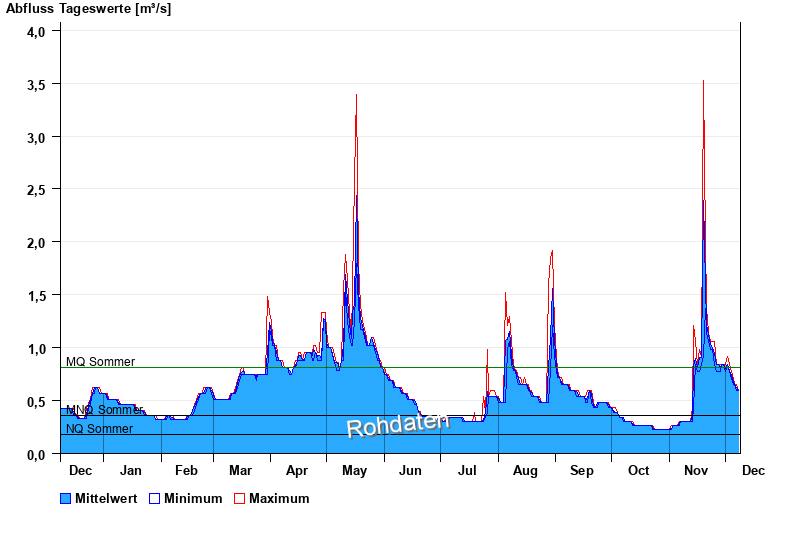The width and height of the screenshot is (800, 550).
Task: Click the Oct label on the x-axis
Action: (638, 470)
